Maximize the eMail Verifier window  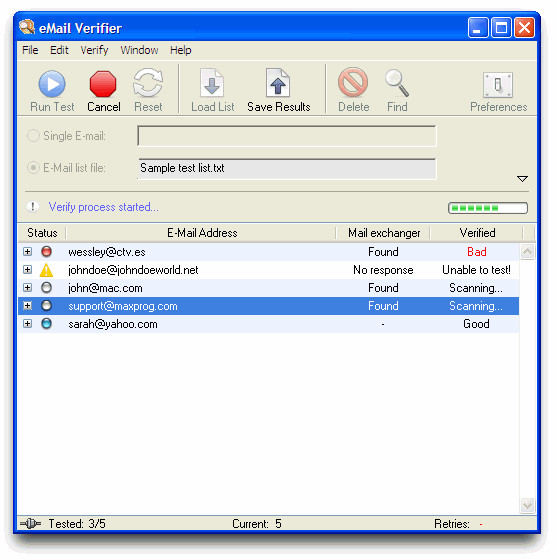[x=501, y=28]
